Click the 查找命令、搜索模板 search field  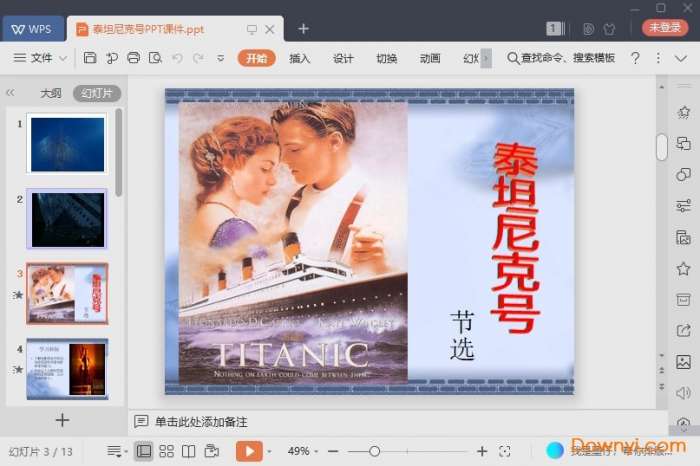562,58
